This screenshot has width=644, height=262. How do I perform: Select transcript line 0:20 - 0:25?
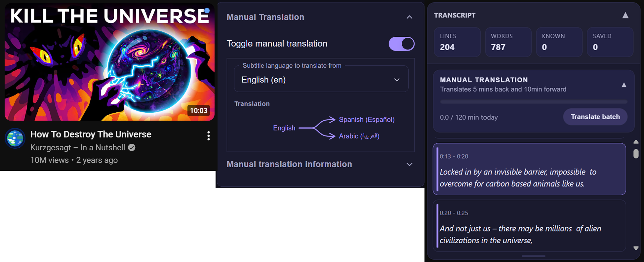click(x=529, y=226)
